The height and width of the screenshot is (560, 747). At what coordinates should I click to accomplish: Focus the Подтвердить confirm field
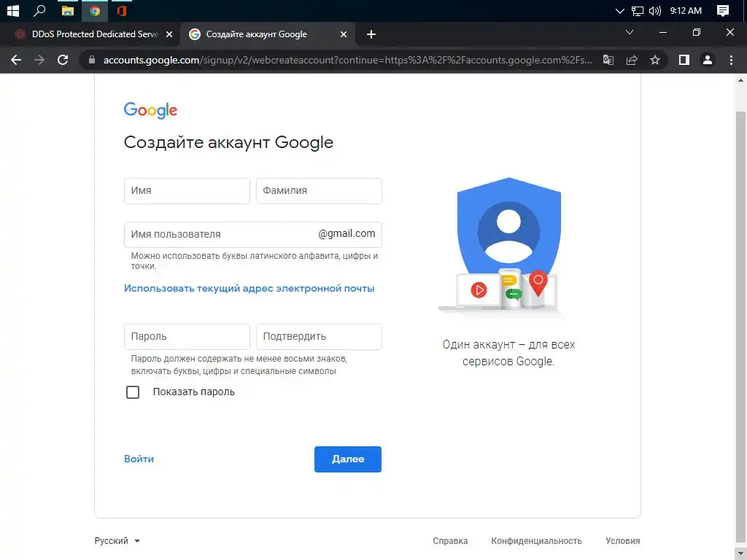[319, 337]
